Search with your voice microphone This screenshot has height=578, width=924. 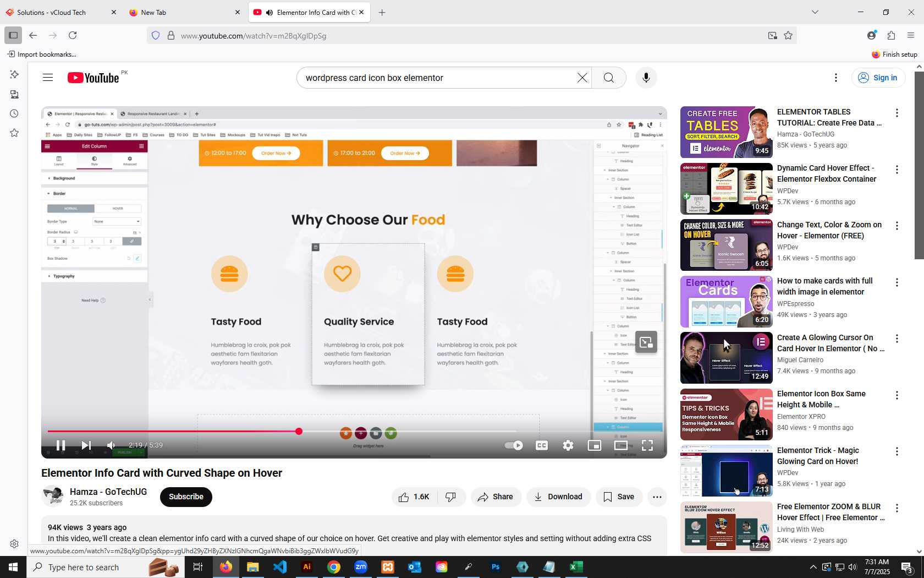646,78
